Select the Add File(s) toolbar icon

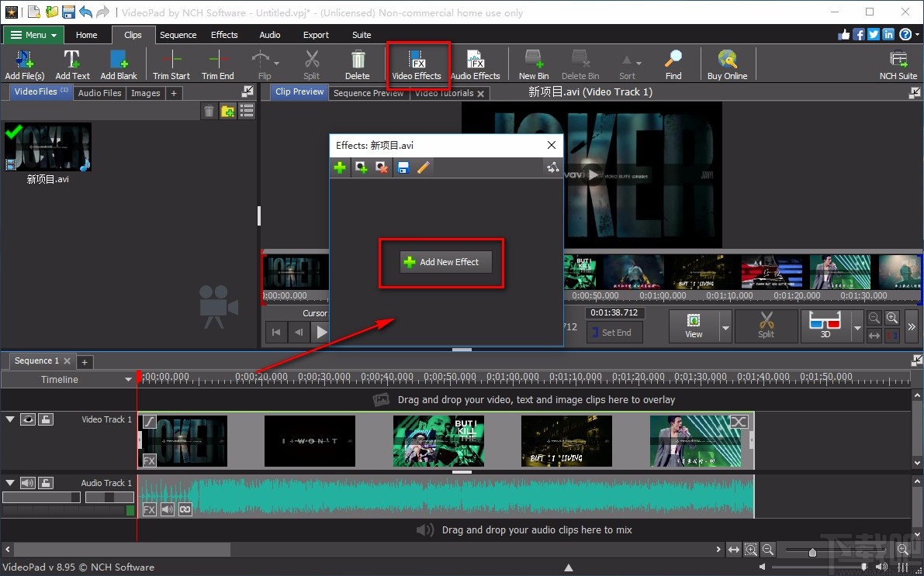point(24,64)
